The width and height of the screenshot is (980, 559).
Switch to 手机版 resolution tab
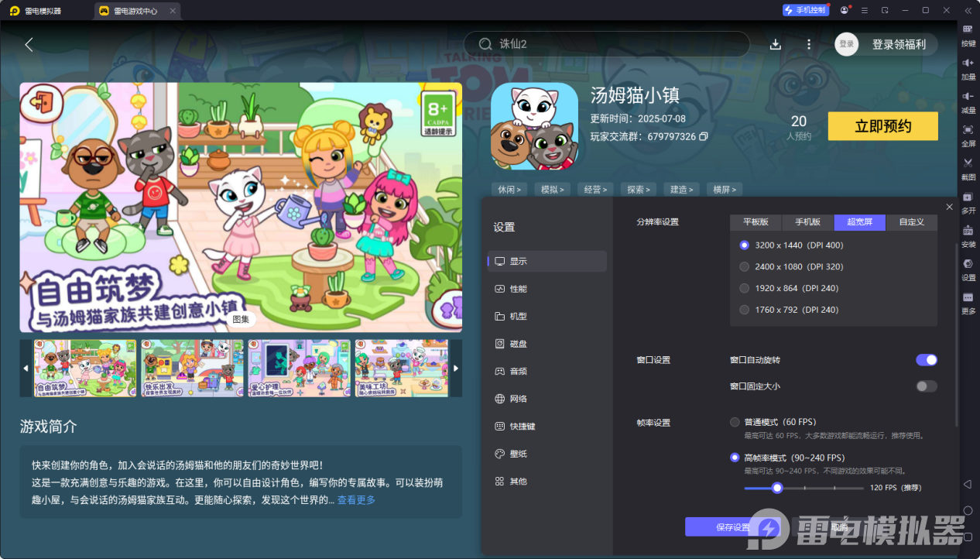pos(807,222)
